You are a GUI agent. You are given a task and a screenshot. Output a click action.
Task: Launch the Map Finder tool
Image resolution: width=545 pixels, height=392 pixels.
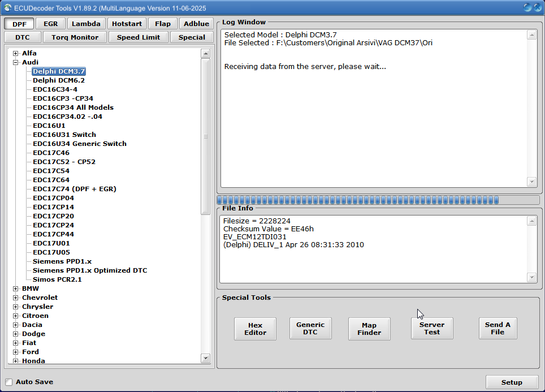click(369, 329)
